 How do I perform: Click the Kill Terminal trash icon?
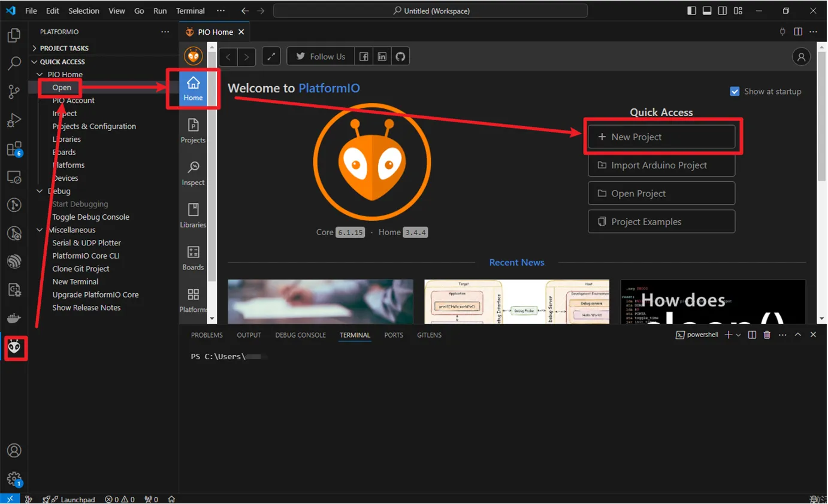(x=767, y=335)
